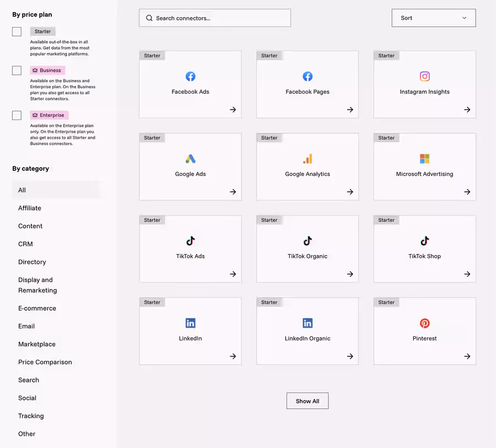This screenshot has width=496, height=448.
Task: Open Pinterest via its arrow icon
Action: coord(467,356)
